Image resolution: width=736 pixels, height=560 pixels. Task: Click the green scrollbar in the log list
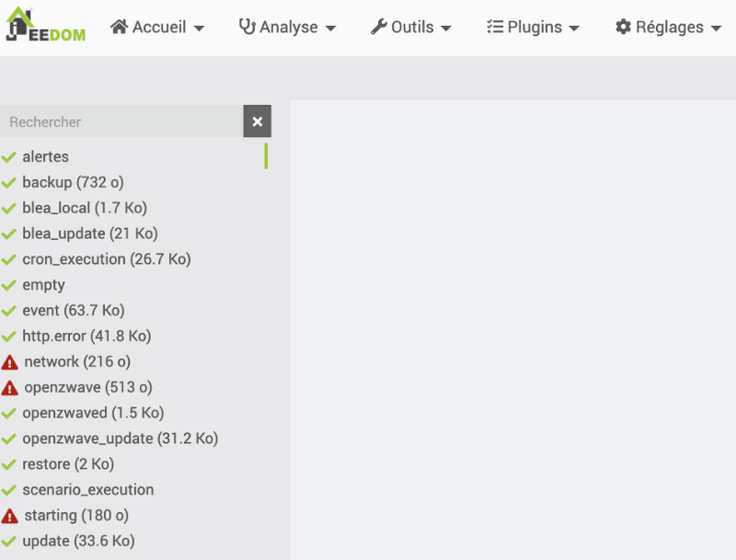(x=266, y=155)
